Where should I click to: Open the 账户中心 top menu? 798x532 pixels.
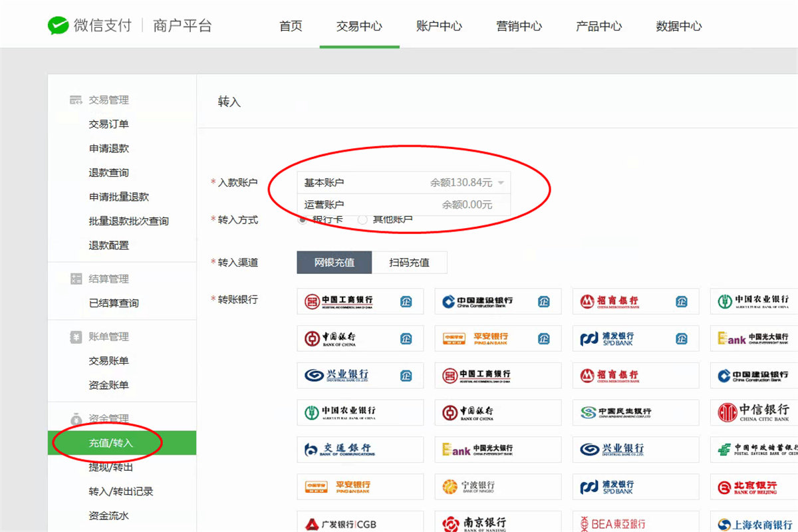[x=439, y=27]
